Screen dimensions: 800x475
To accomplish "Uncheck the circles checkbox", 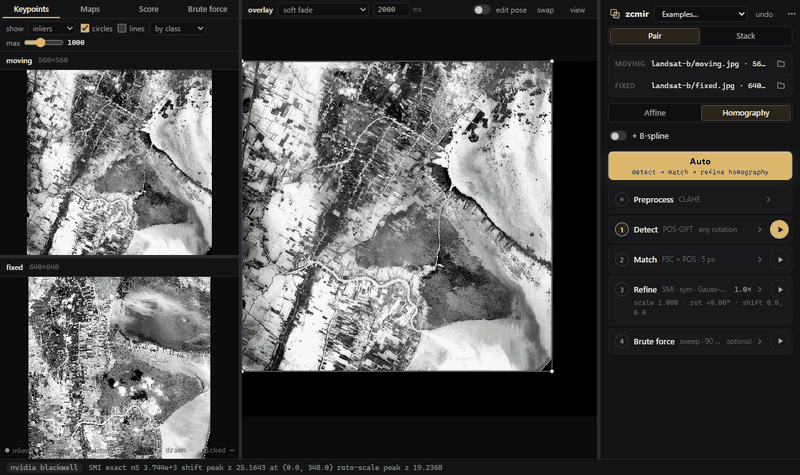I will [x=85, y=29].
